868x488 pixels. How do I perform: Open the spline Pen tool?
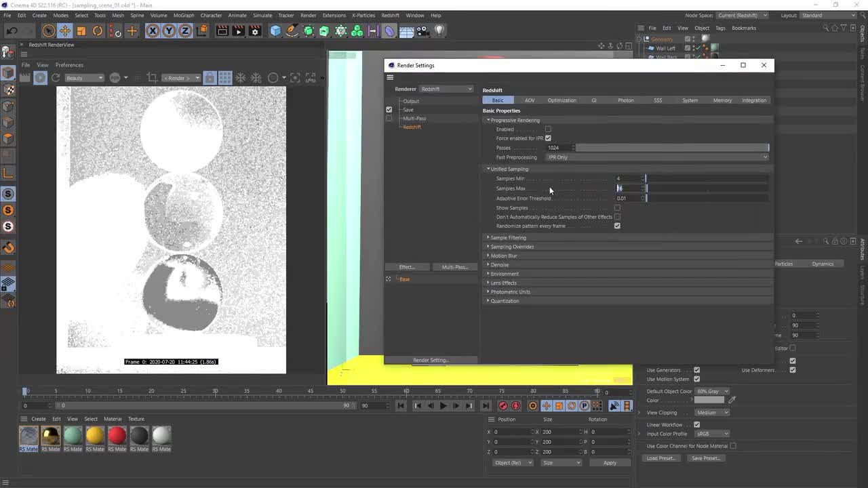click(292, 30)
